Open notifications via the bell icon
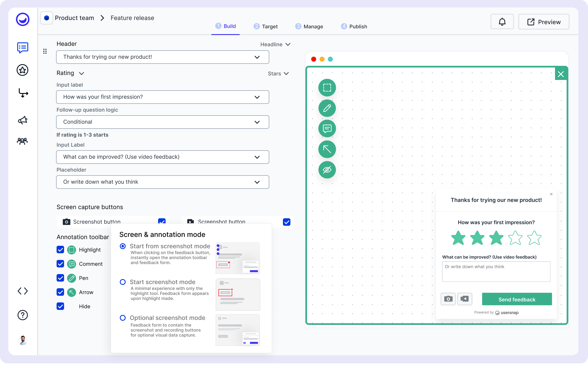 point(502,21)
